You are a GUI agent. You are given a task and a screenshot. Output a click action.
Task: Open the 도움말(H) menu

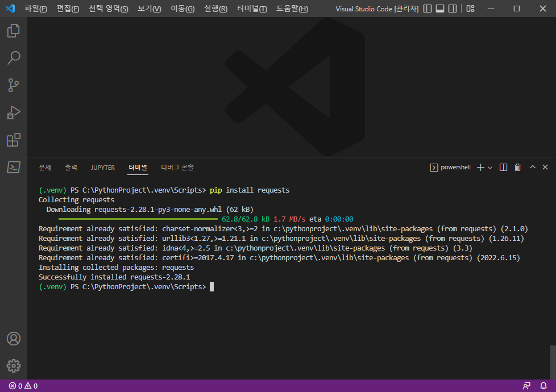292,9
